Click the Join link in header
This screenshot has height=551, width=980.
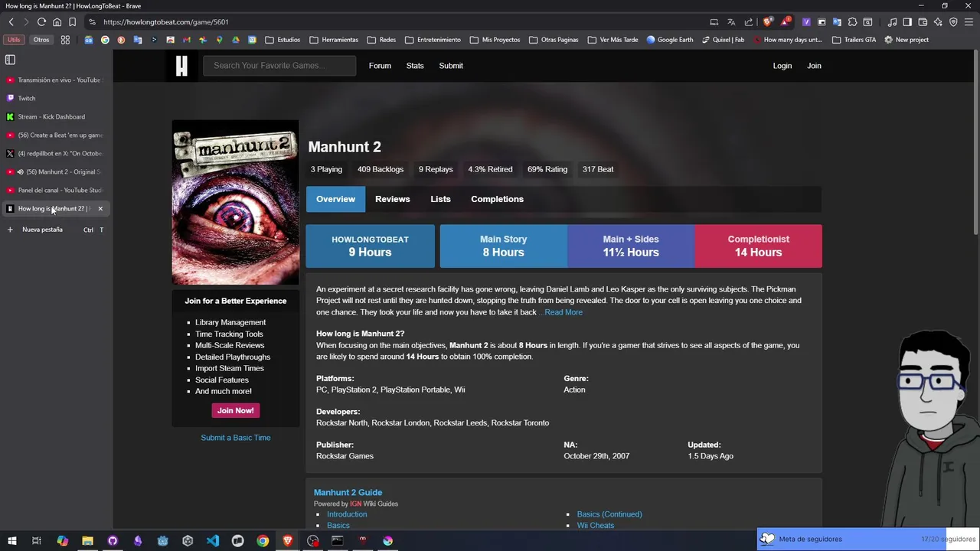[x=814, y=66]
